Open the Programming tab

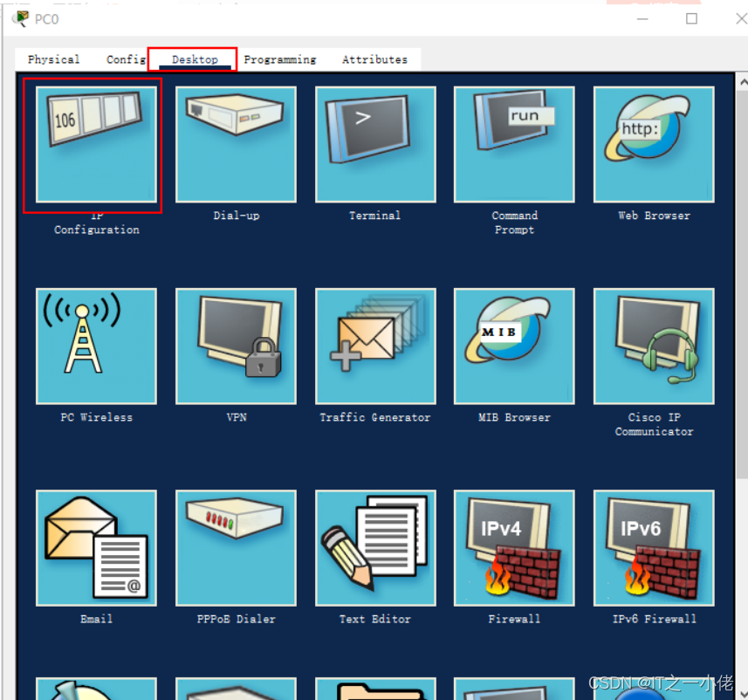point(280,59)
